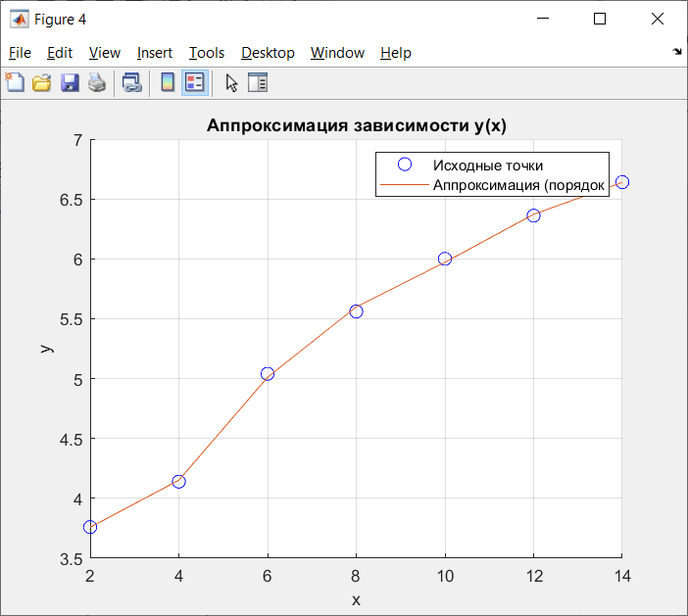Select the data point at x=14
The image size is (688, 616).
tap(622, 182)
